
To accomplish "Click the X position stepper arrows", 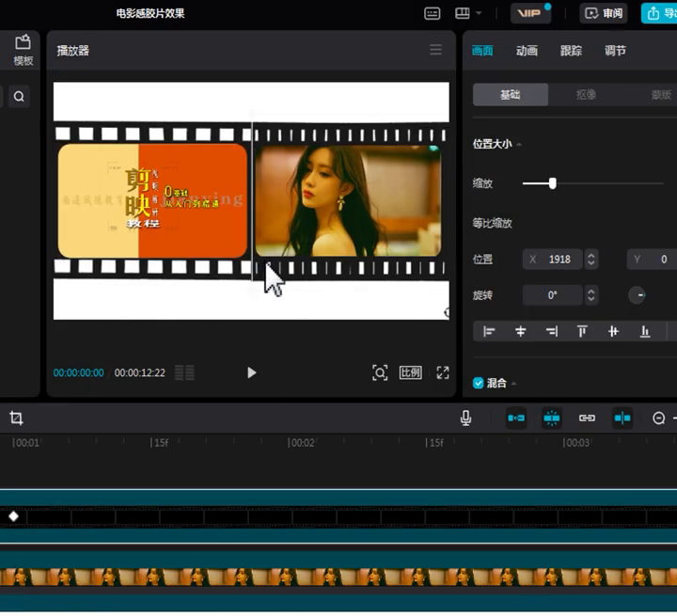I will tap(591, 260).
